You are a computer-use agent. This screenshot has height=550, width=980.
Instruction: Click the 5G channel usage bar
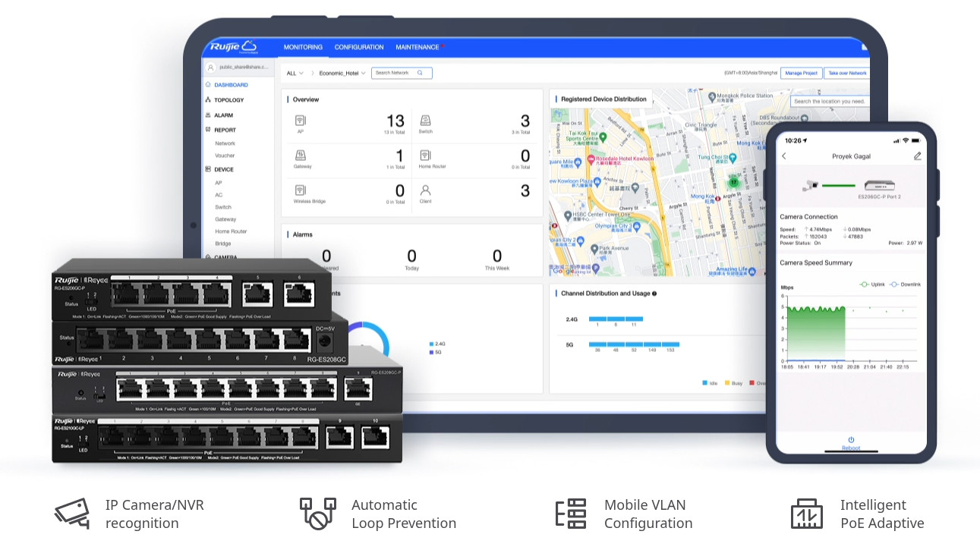(x=634, y=344)
